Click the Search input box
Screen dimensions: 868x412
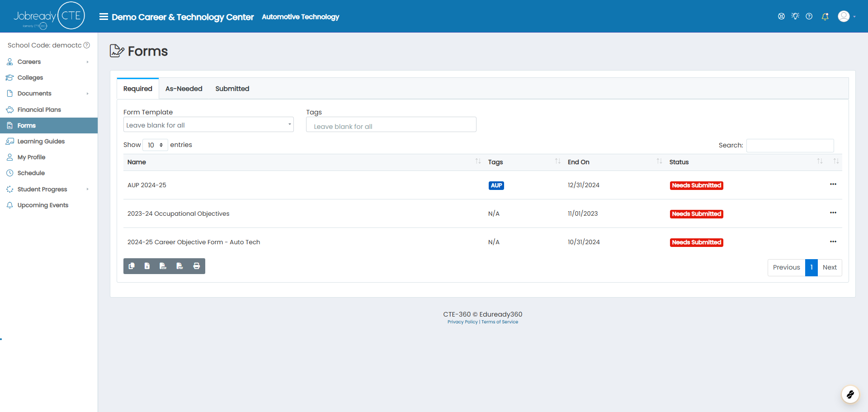pos(790,145)
